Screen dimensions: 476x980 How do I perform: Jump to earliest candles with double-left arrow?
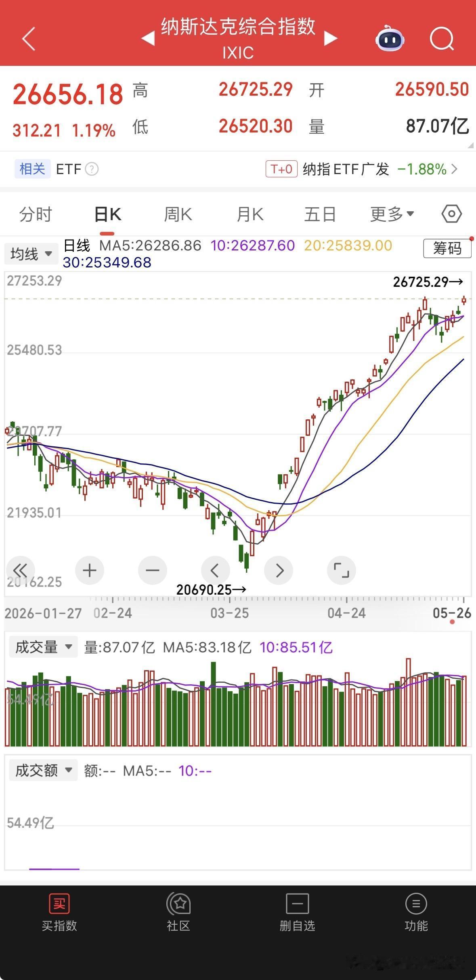pos(20,570)
